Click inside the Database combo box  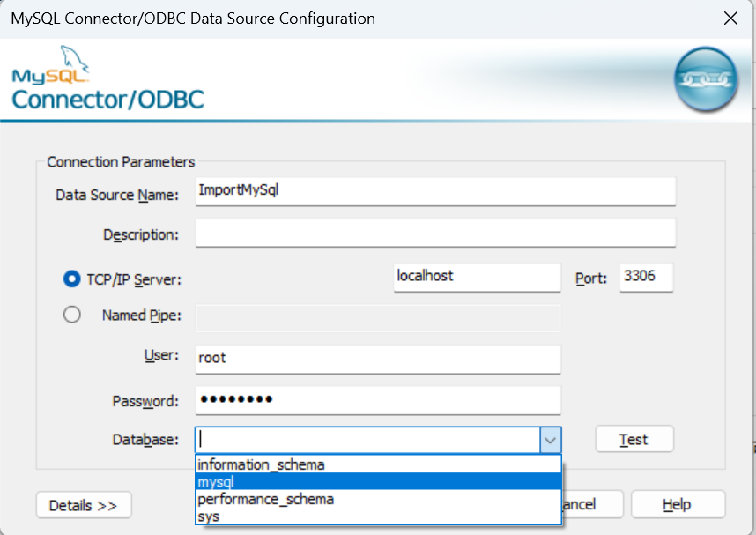click(368, 440)
